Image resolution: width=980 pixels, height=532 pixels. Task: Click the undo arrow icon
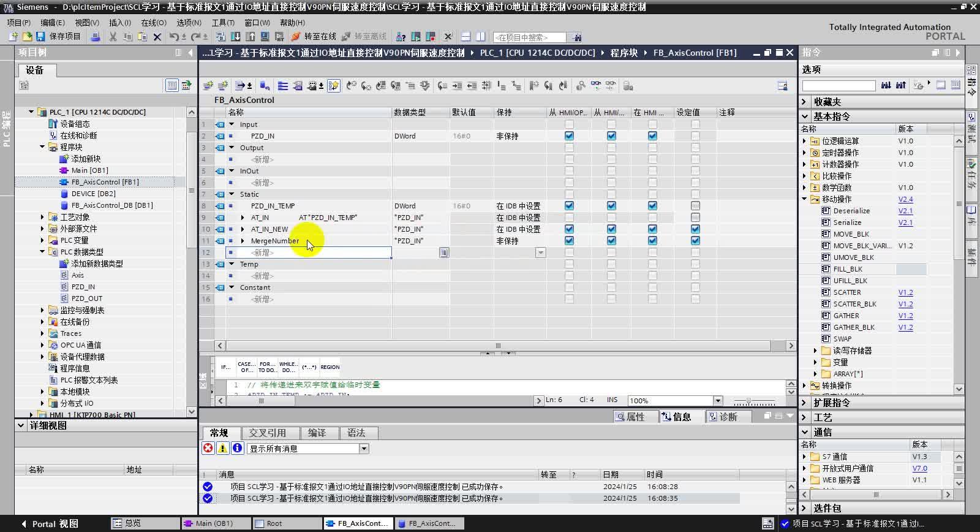174,37
